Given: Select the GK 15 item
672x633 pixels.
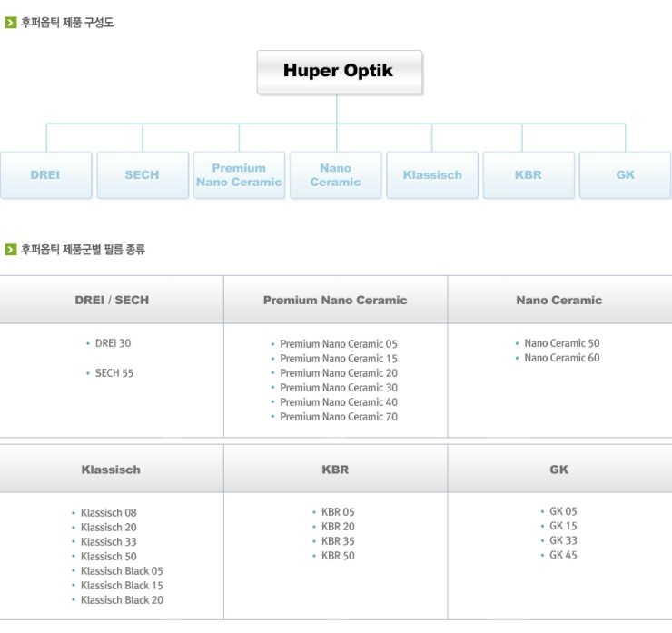Looking at the screenshot, I should [563, 526].
